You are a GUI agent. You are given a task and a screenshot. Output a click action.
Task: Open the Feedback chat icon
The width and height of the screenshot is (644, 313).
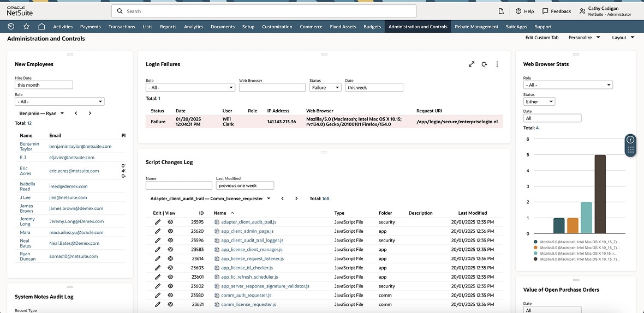(545, 11)
